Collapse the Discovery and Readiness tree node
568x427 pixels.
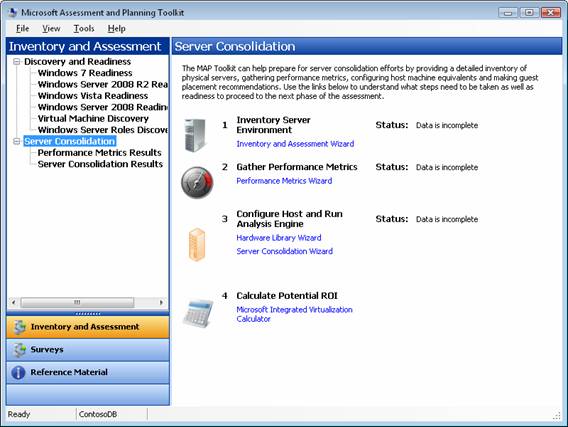tap(16, 62)
